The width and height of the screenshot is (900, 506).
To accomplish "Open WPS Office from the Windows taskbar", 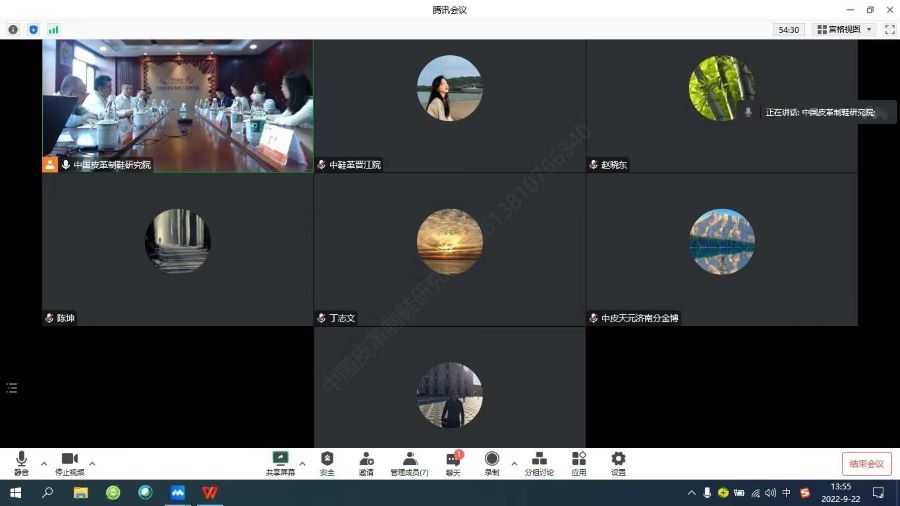I will point(210,493).
